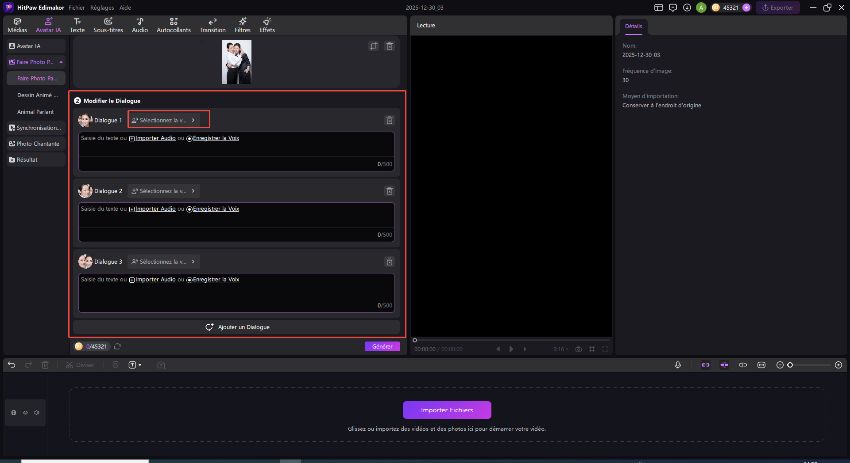The height and width of the screenshot is (463, 850).
Task: Open the Fichier menu
Action: click(77, 6)
